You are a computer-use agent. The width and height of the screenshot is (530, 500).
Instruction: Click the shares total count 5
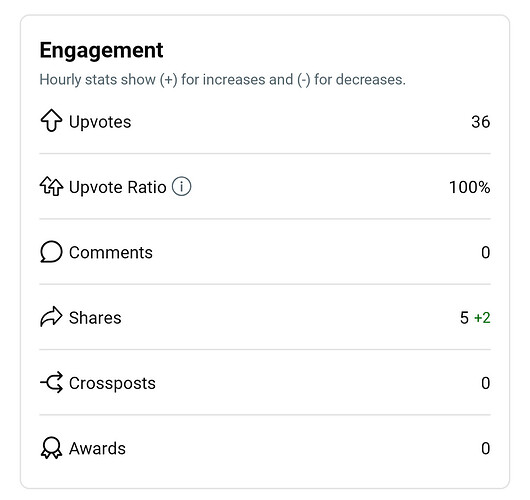click(464, 318)
